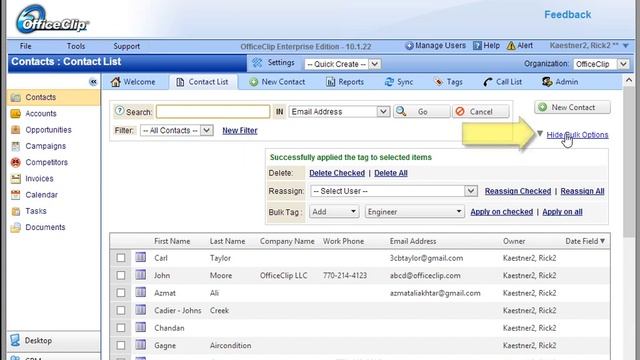
Task: Expand the Kaestner2, Rick2 user menu
Action: [x=625, y=46]
